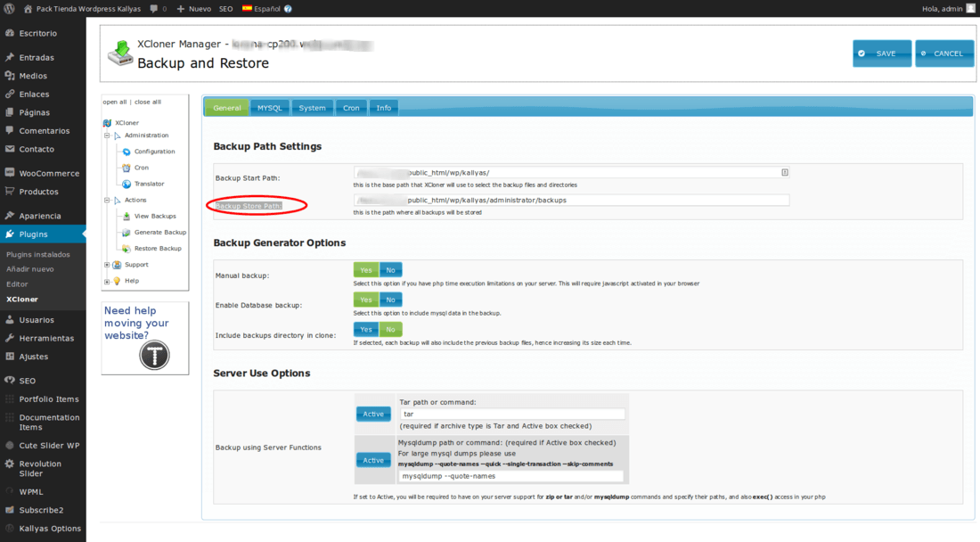
Task: Open Añadir nuevo plugin submenu item
Action: 30,269
